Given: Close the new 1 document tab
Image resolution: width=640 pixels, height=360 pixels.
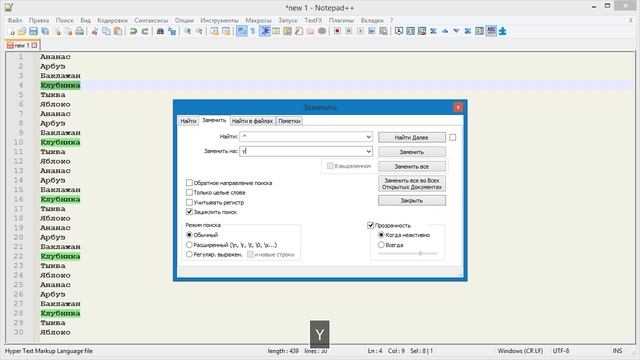Looking at the screenshot, I should tap(34, 45).
